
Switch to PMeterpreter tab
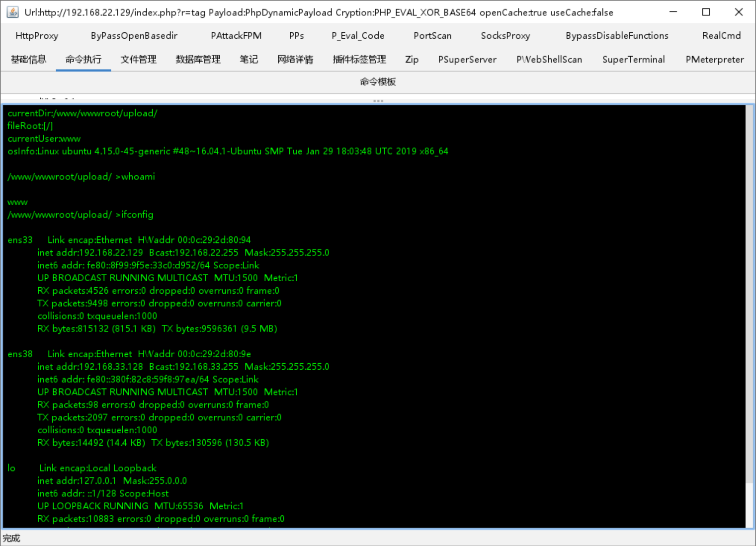click(714, 60)
